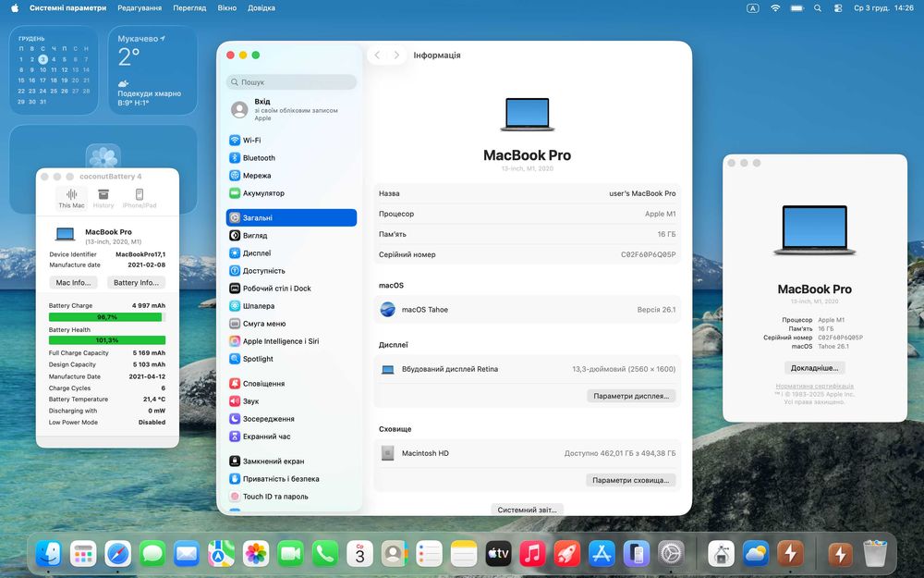Open Звук sound settings
Screen dimensions: 924x578
click(291, 401)
